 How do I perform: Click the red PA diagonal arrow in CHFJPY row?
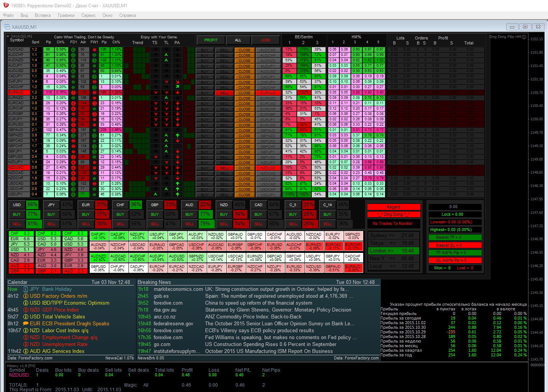tap(178, 82)
